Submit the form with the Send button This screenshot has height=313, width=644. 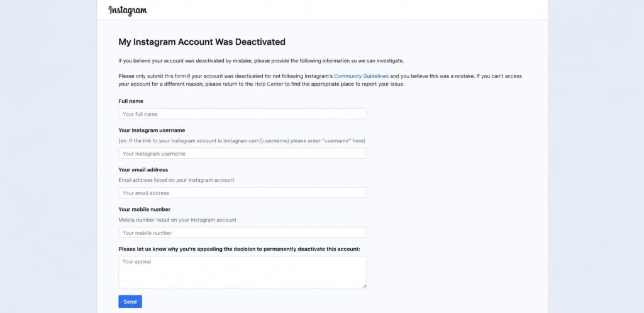point(130,302)
